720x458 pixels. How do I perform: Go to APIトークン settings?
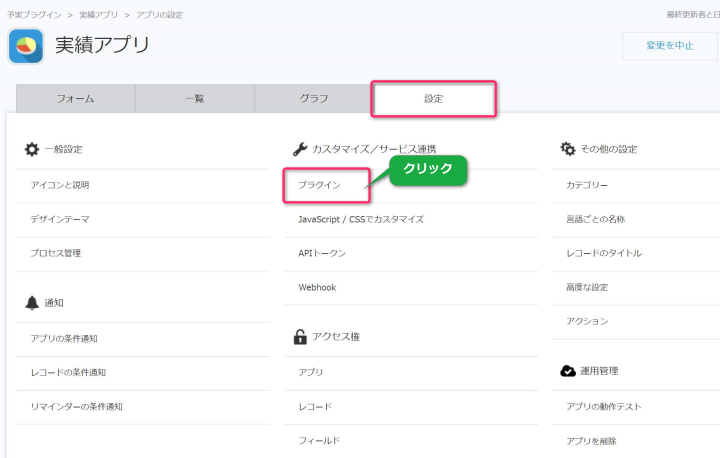[322, 253]
